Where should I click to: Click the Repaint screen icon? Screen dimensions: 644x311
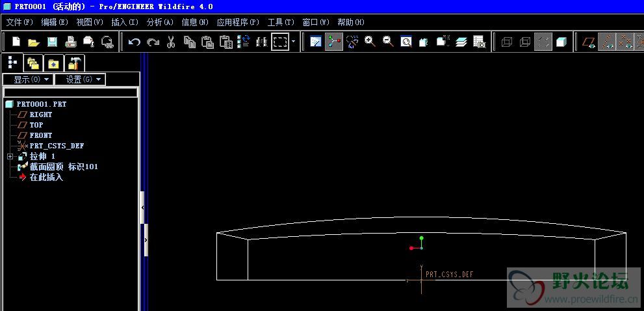(x=316, y=42)
